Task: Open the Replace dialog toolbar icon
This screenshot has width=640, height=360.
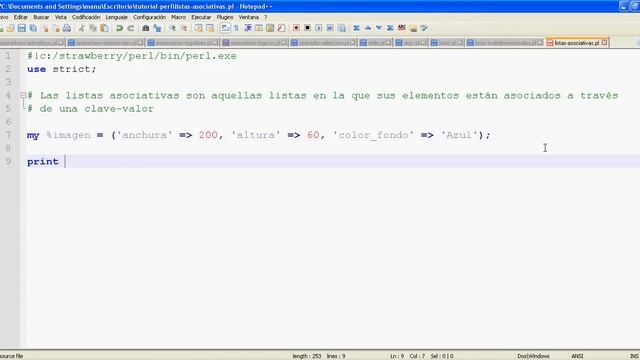Action: tap(157, 28)
